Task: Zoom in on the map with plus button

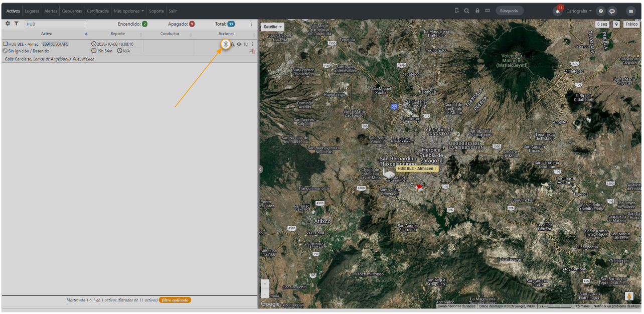Action: (x=265, y=284)
